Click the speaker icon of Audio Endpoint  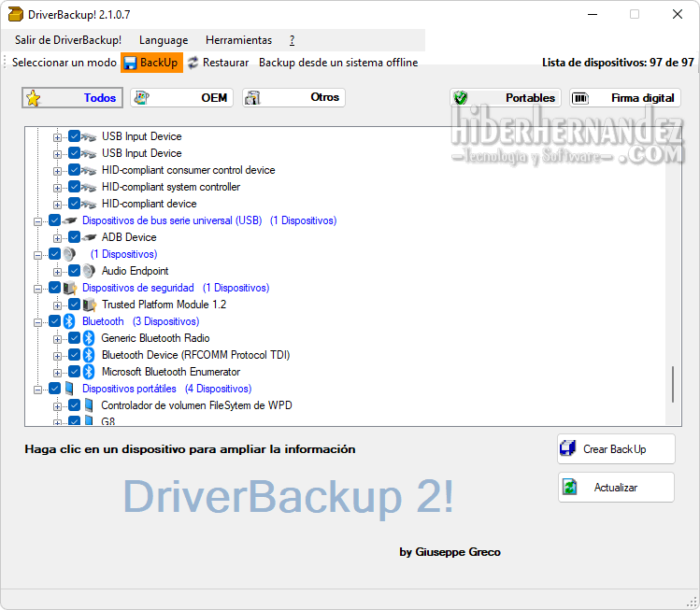(x=89, y=271)
